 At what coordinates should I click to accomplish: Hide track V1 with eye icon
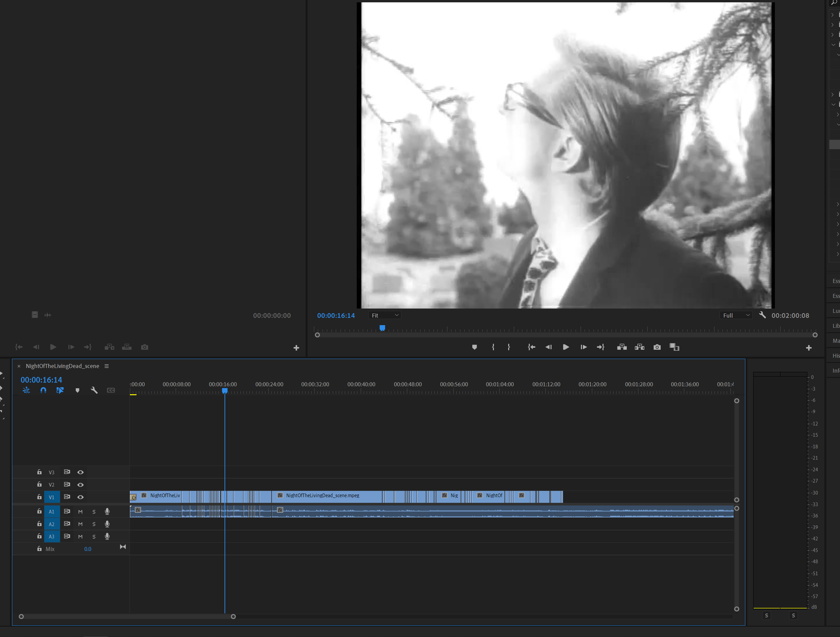pos(80,497)
